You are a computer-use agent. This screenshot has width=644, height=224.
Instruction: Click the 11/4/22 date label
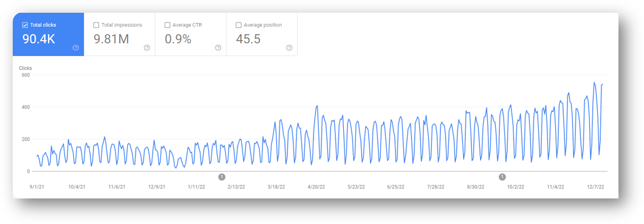tap(555, 187)
